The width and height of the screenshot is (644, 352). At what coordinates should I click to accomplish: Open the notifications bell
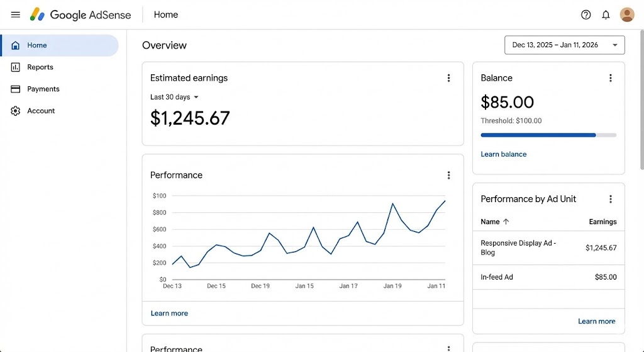[606, 14]
